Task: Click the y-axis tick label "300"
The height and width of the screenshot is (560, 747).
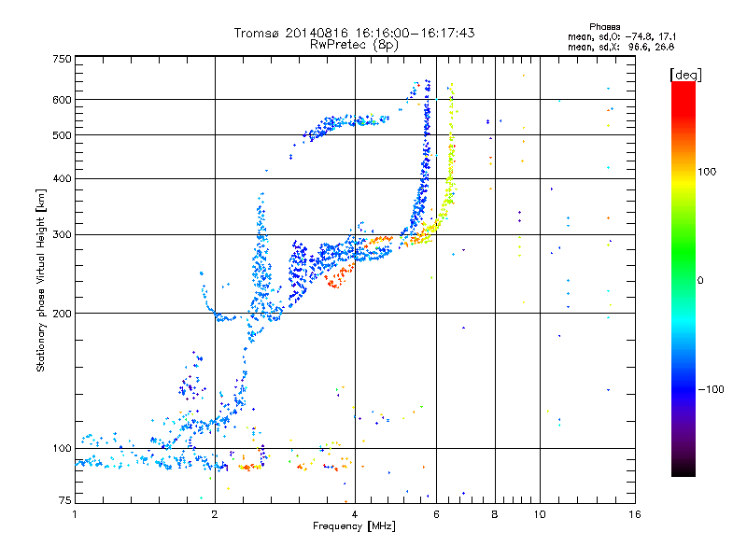Action: pyautogui.click(x=62, y=235)
